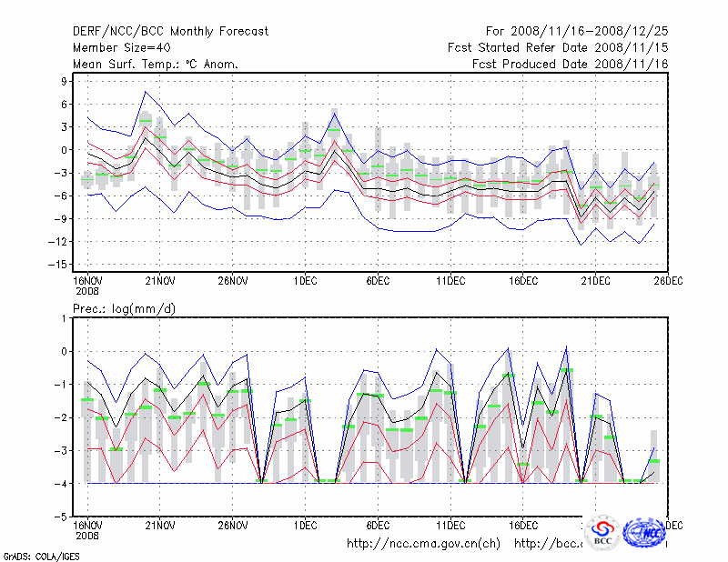
Task: Open the ncc.cma.gov.cn link
Action: pos(423,544)
